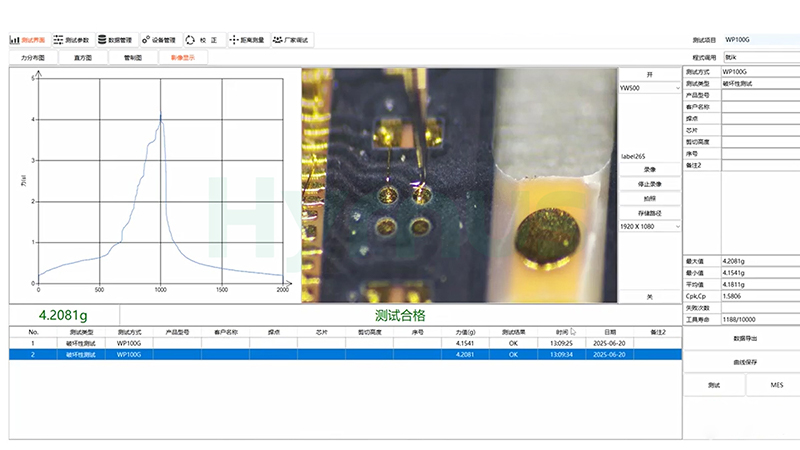
Task: Select the min value 4.1541g field
Action: 760,273
